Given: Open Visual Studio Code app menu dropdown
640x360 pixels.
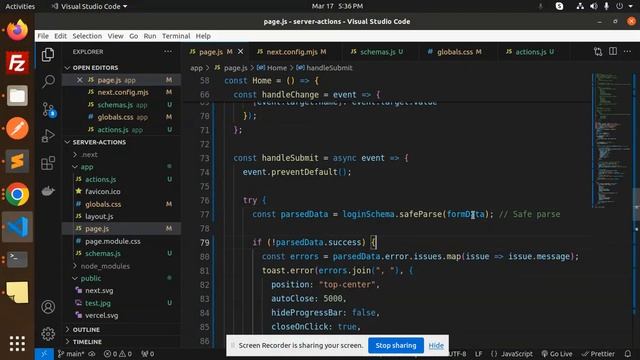Looking at the screenshot, I should click(x=89, y=6).
